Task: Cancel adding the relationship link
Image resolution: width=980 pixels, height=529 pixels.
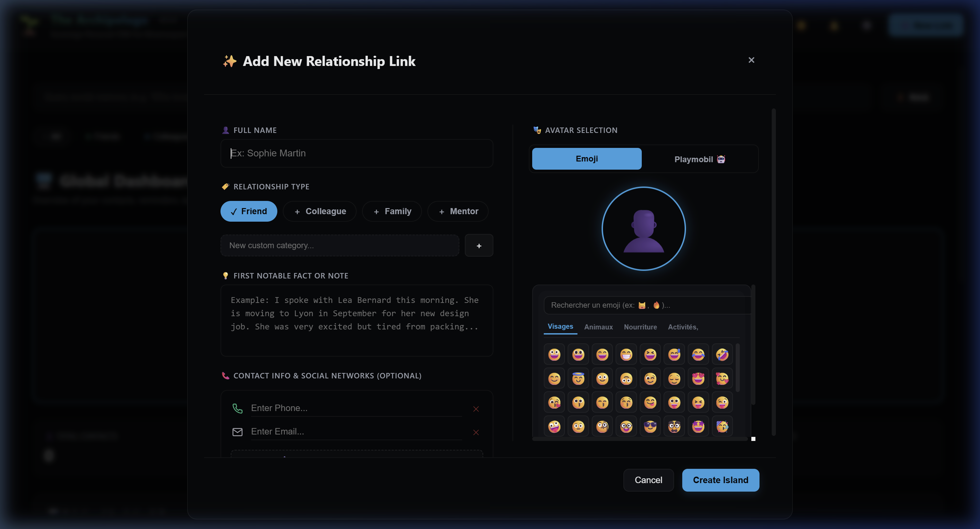Action: click(648, 480)
